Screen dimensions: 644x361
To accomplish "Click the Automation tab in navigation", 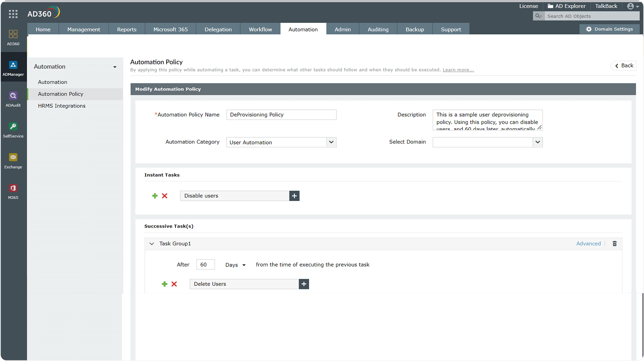I will coord(303,29).
